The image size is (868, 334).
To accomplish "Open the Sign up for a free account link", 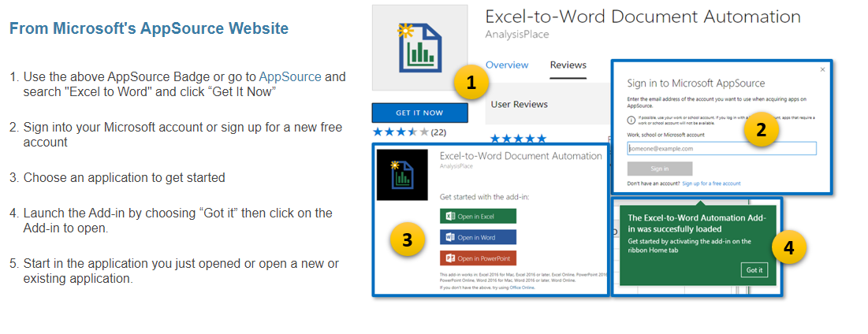I will 711,183.
